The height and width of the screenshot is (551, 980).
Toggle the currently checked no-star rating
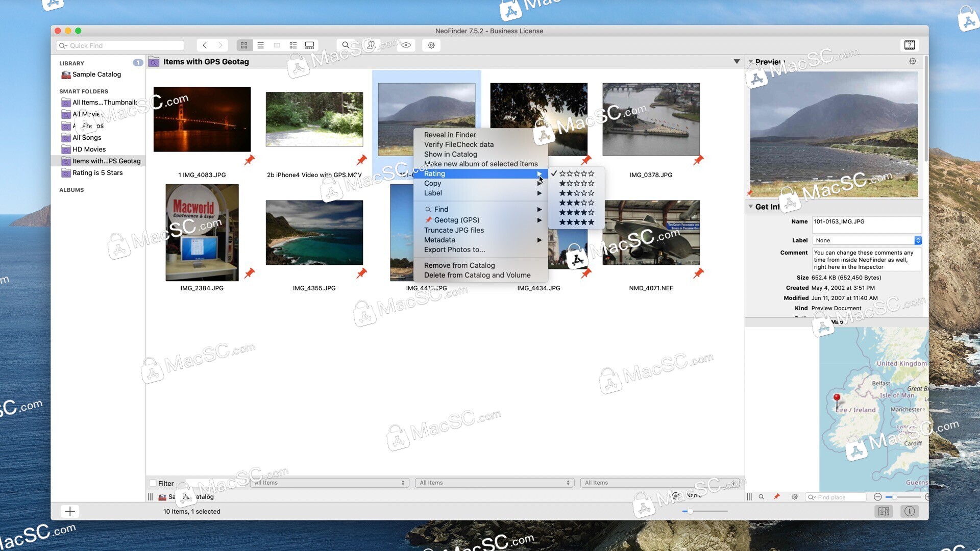(x=575, y=173)
